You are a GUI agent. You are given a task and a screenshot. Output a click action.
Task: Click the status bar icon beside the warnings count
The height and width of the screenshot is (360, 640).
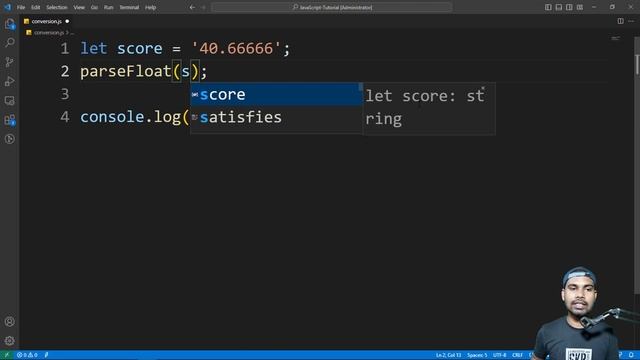tap(47, 355)
